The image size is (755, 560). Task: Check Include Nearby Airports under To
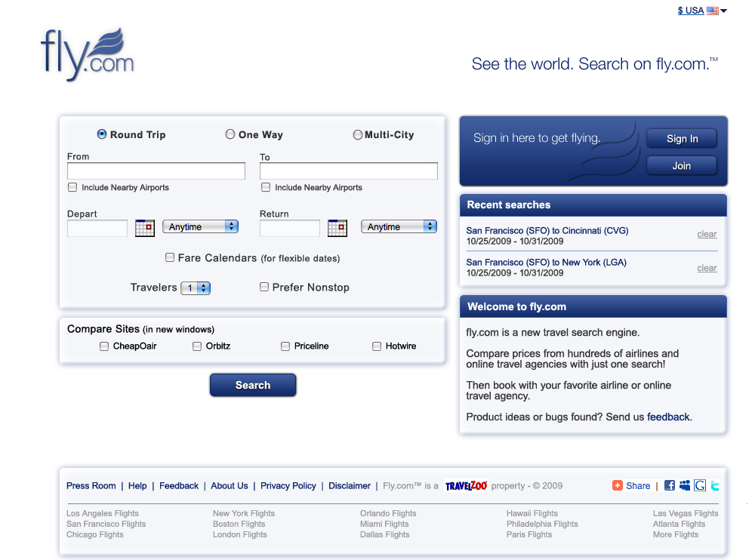tap(265, 187)
